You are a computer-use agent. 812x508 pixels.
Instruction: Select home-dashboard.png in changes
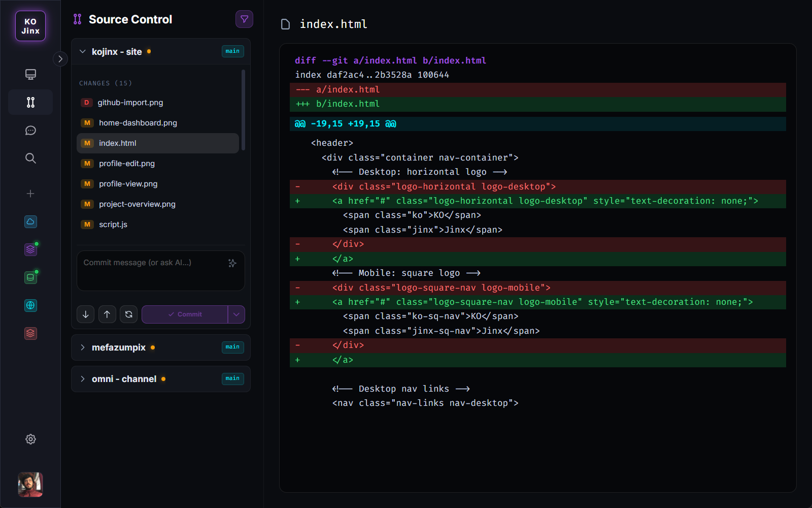[158, 123]
